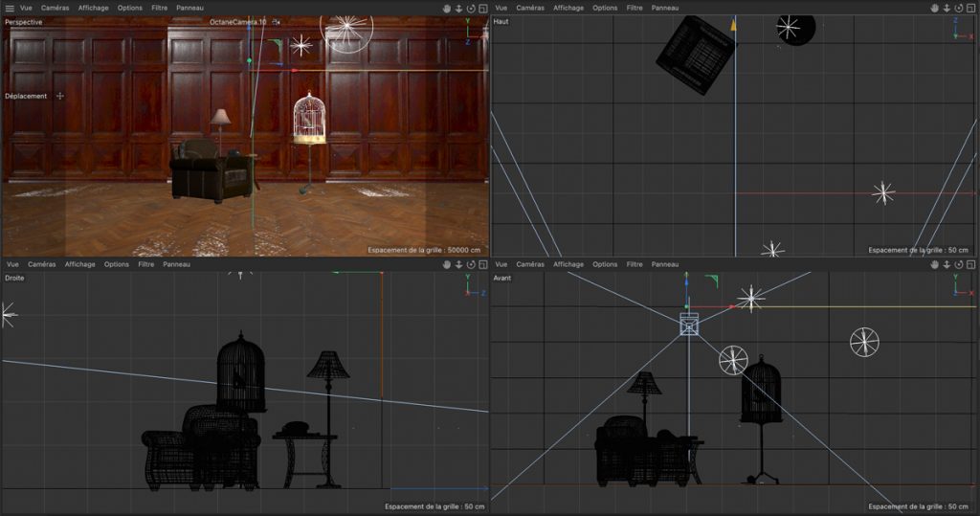Toggle maximize icon of Perspective viewport
The height and width of the screenshot is (516, 980).
tap(483, 8)
